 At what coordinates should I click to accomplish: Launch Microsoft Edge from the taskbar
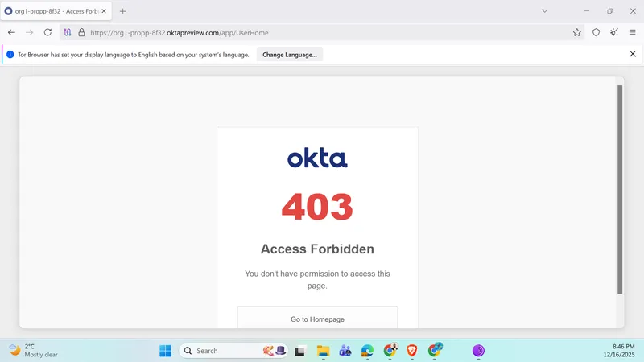[367, 351]
